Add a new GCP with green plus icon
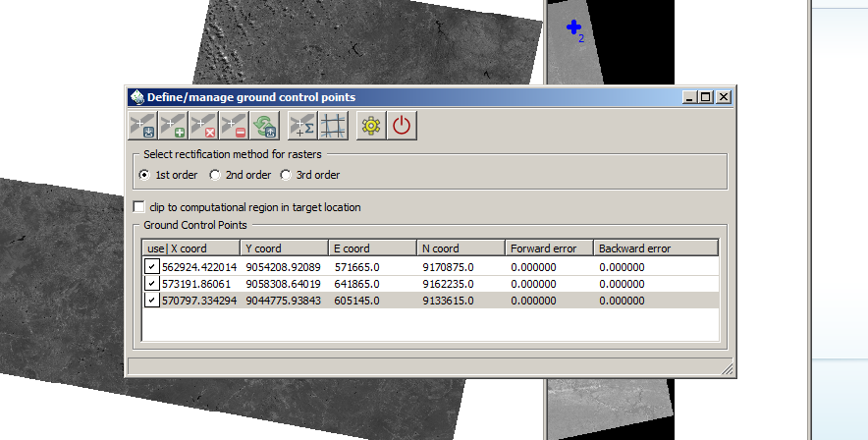The height and width of the screenshot is (440, 868). [173, 126]
